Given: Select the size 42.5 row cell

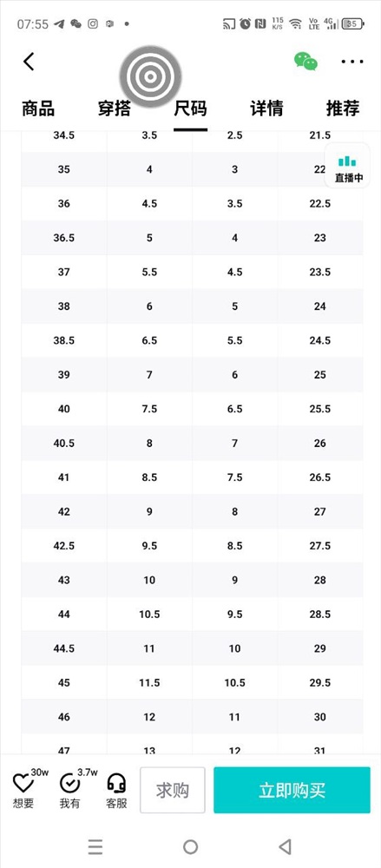Looking at the screenshot, I should [x=64, y=546].
